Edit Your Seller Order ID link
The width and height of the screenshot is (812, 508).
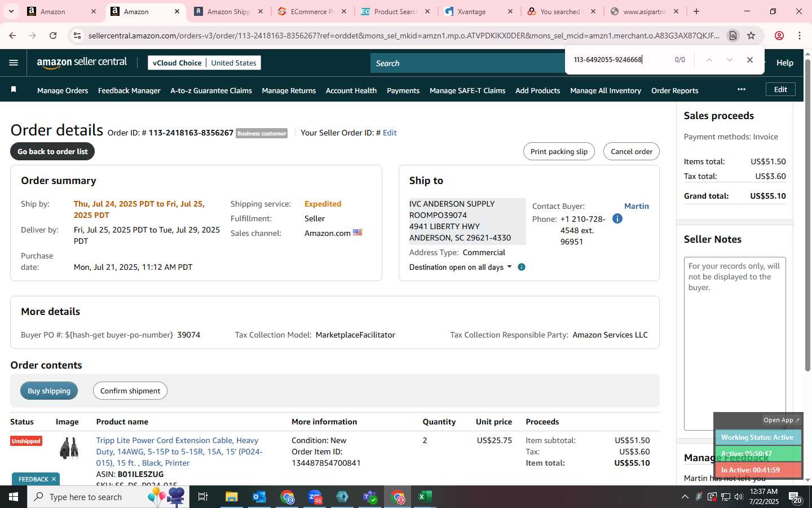pyautogui.click(x=390, y=133)
